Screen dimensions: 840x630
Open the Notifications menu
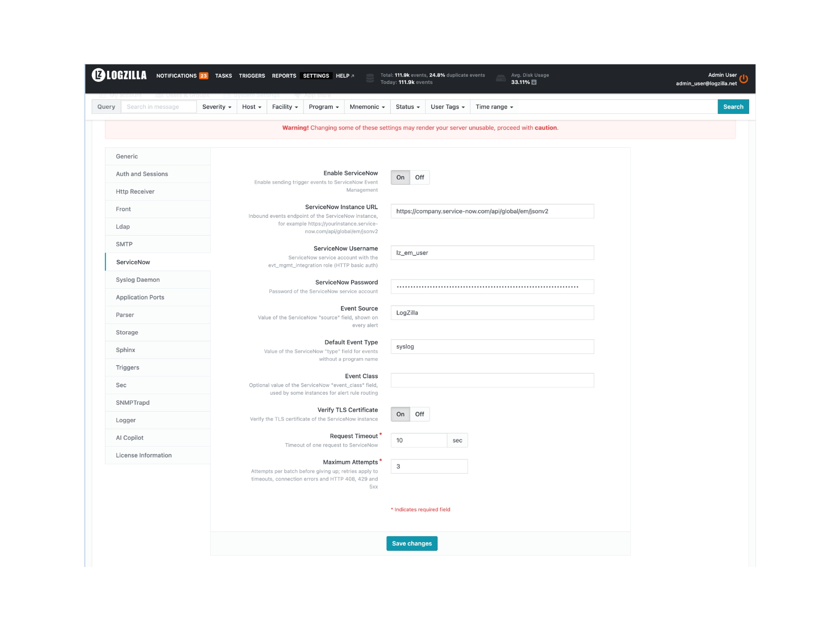tap(176, 76)
